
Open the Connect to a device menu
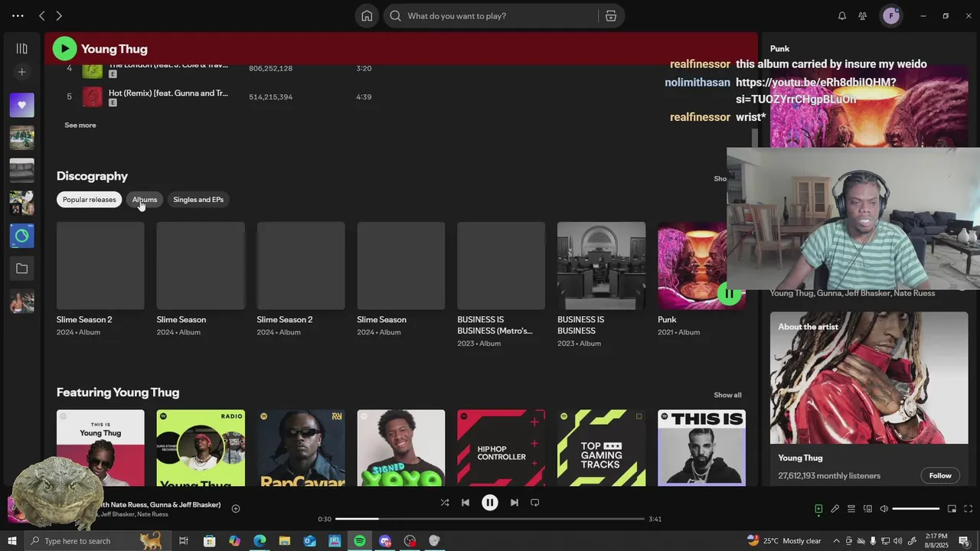point(867,509)
